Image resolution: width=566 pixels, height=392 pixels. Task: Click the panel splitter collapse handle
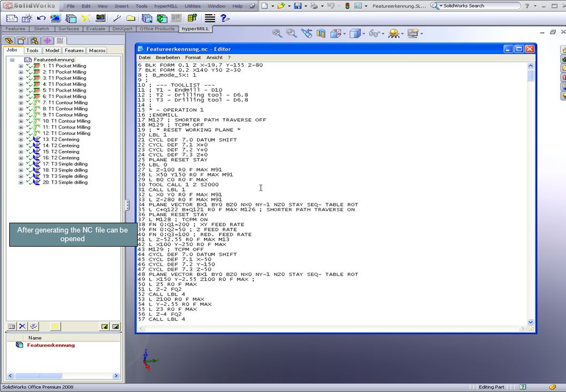coord(127,205)
